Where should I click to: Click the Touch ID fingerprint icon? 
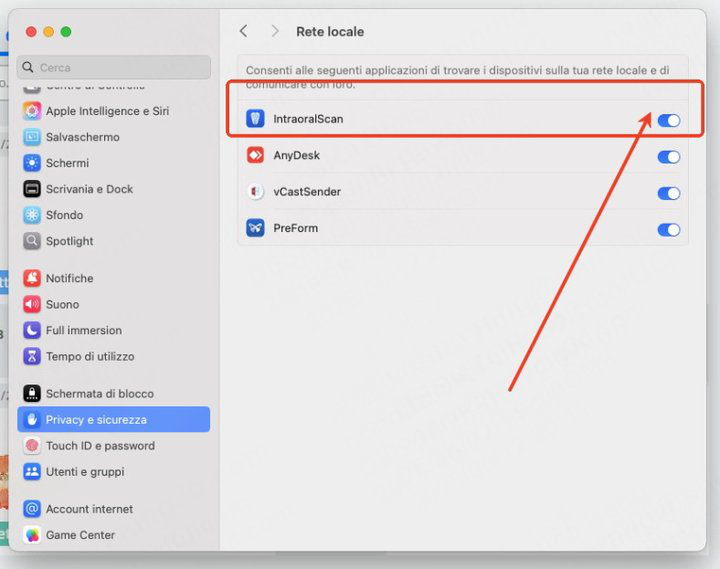point(32,445)
